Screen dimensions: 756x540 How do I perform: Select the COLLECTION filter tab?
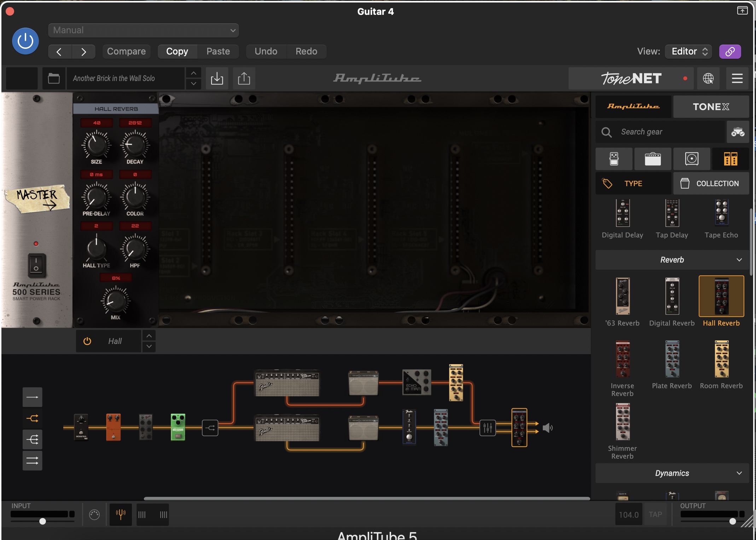pyautogui.click(x=711, y=183)
